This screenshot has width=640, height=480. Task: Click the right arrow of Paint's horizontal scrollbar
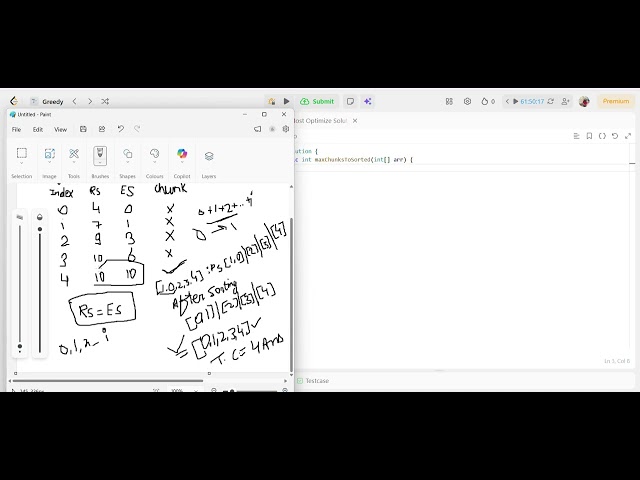pos(285,381)
